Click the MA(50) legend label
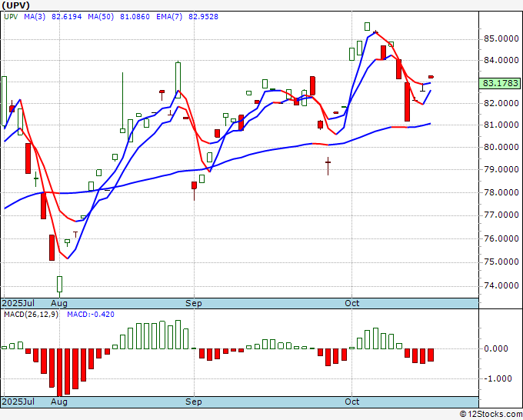This screenshot has height=420, width=523. [101, 17]
